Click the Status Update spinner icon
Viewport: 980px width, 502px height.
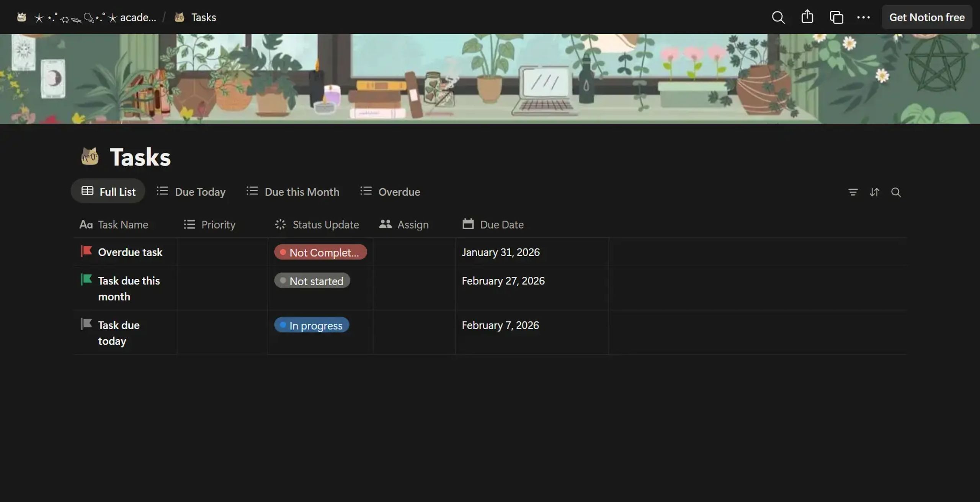pos(280,224)
